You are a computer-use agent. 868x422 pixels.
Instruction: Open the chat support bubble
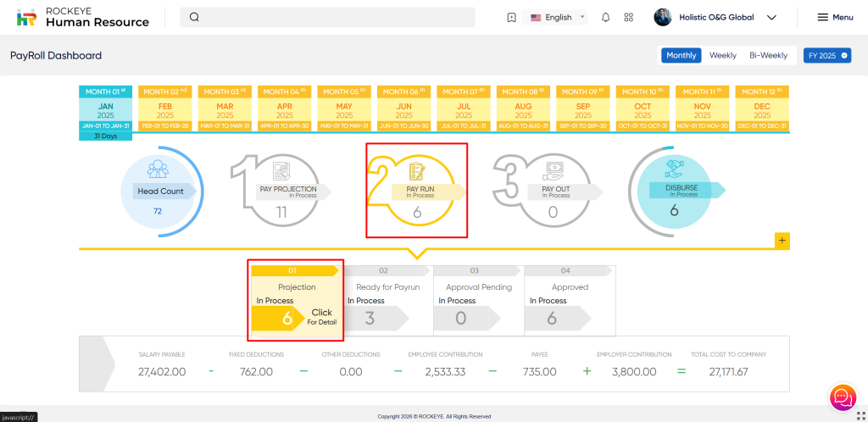click(x=842, y=397)
